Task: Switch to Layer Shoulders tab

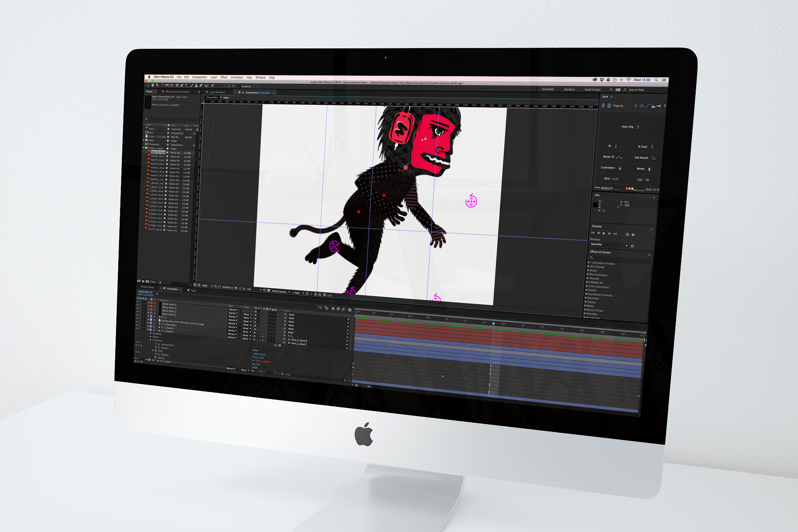Action: [217, 92]
